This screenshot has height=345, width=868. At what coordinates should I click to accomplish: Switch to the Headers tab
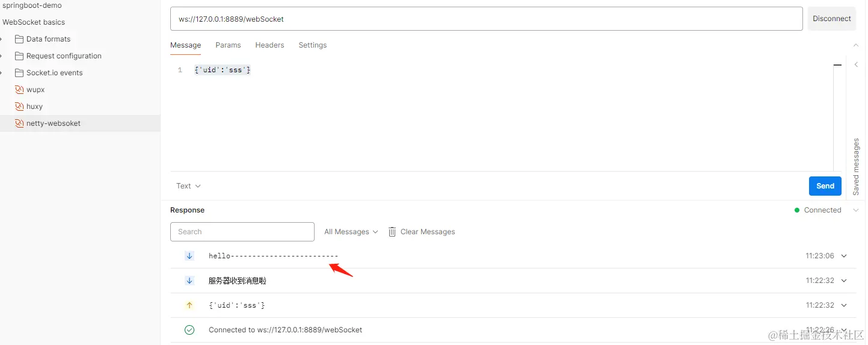(269, 45)
